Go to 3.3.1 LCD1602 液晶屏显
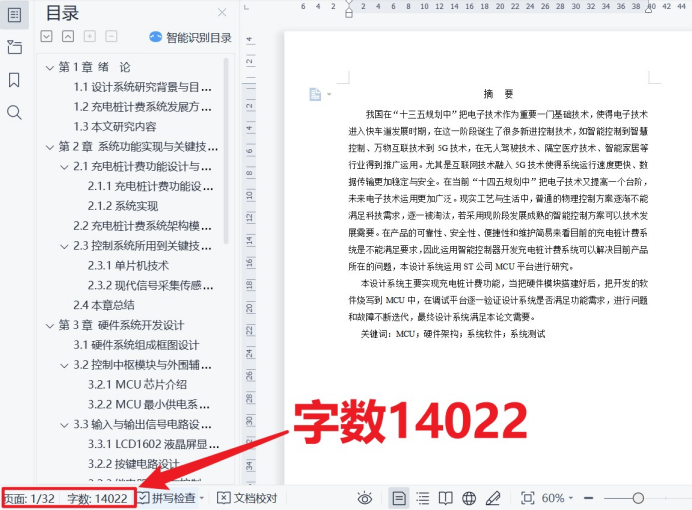This screenshot has width=692, height=510. pos(153,444)
